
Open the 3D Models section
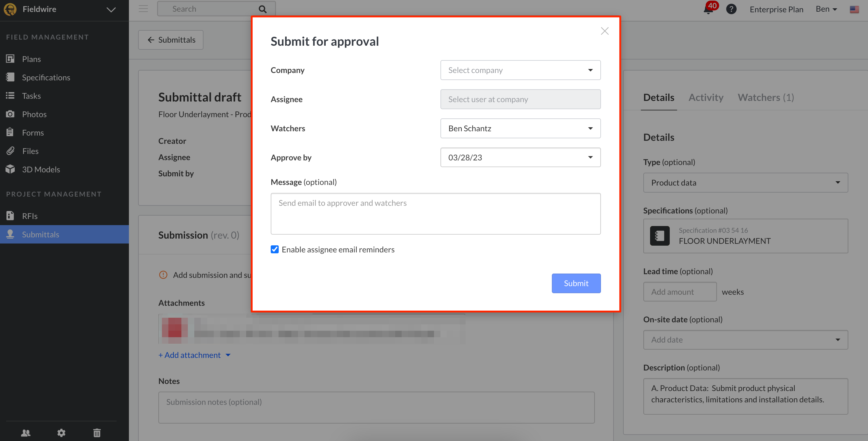(x=41, y=169)
